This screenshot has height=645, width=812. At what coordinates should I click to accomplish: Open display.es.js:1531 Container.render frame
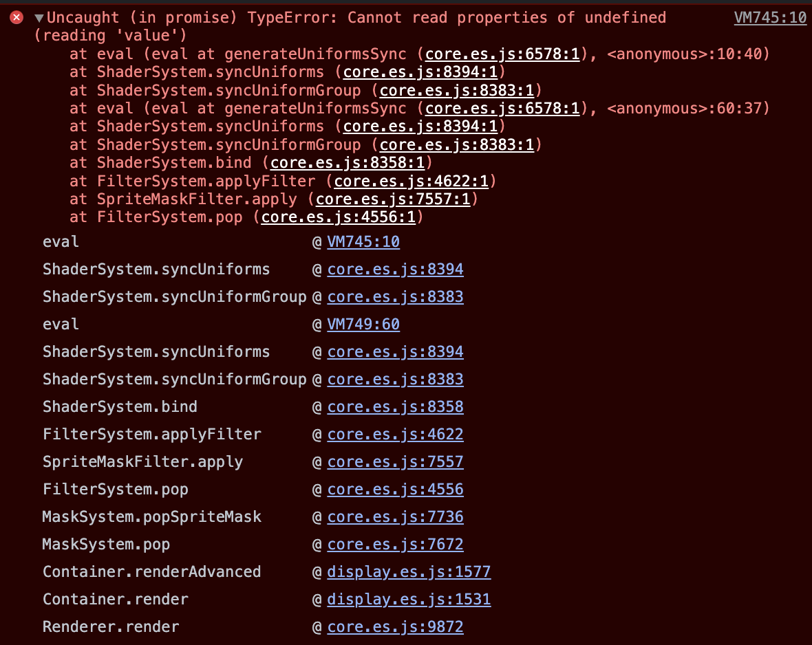409,599
